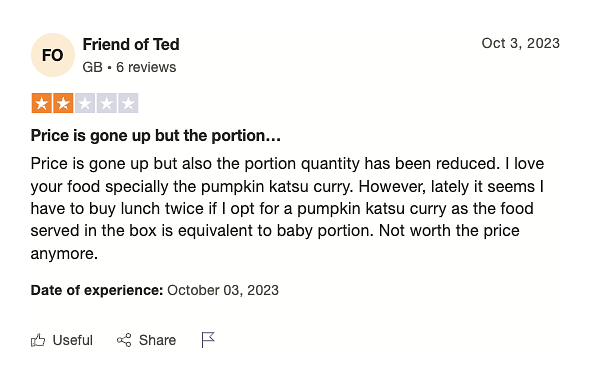
Task: Open Friend of Ted's profile name
Action: pyautogui.click(x=131, y=45)
